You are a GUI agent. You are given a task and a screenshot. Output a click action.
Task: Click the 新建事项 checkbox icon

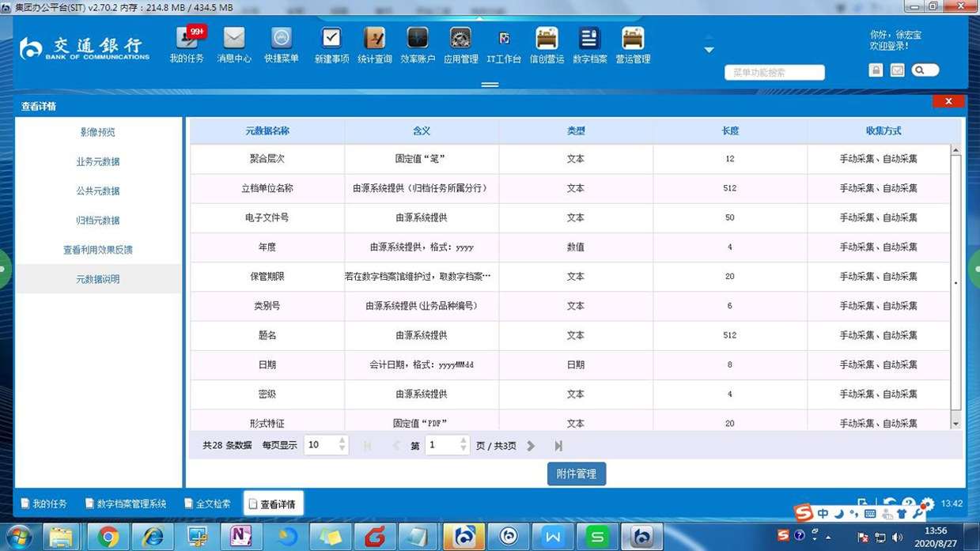click(x=331, y=45)
